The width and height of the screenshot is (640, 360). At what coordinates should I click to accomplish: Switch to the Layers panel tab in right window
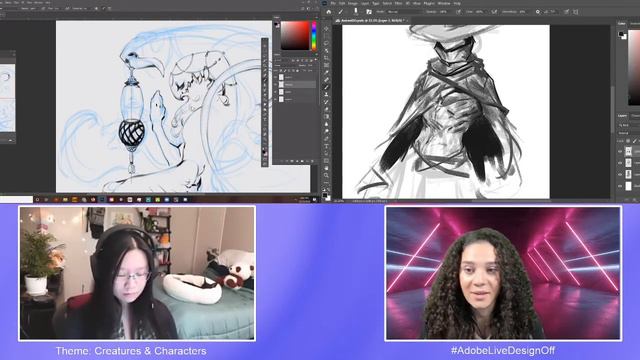(622, 116)
